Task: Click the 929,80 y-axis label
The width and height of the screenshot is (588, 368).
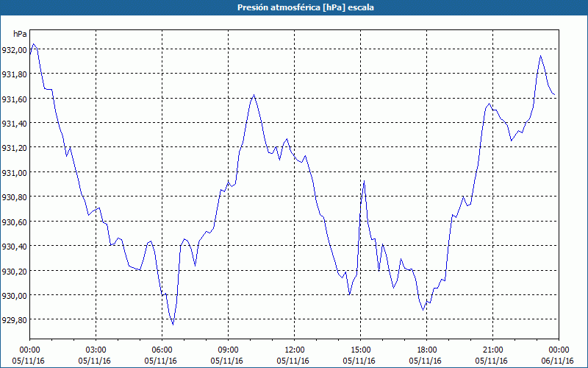Action: pos(14,320)
